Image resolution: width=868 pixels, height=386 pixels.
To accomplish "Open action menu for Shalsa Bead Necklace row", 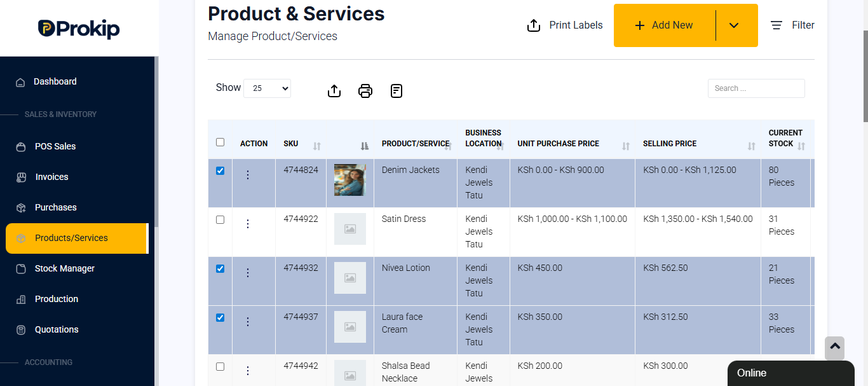I will pos(248,371).
